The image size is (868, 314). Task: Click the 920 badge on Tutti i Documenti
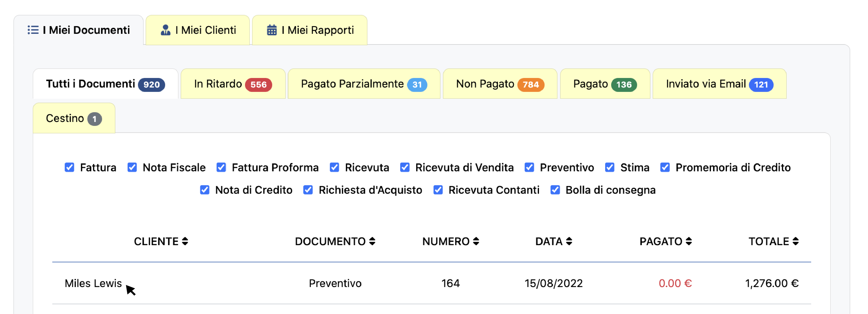pos(152,85)
